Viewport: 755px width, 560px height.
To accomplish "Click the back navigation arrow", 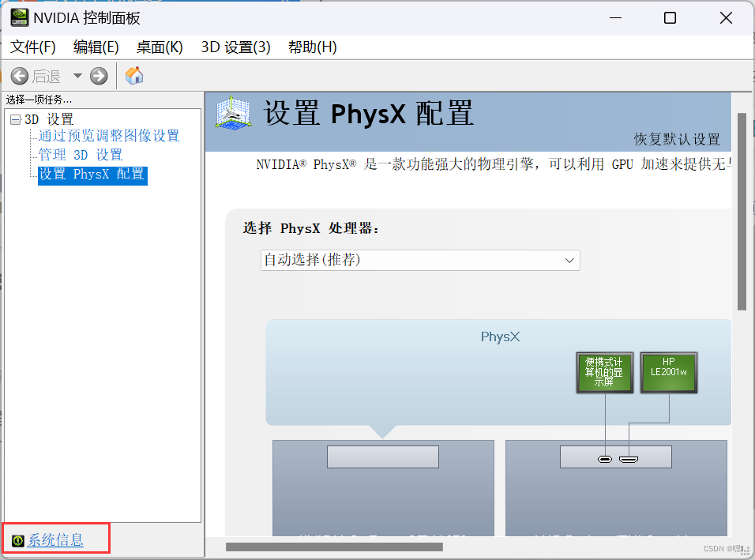I will pos(21,76).
